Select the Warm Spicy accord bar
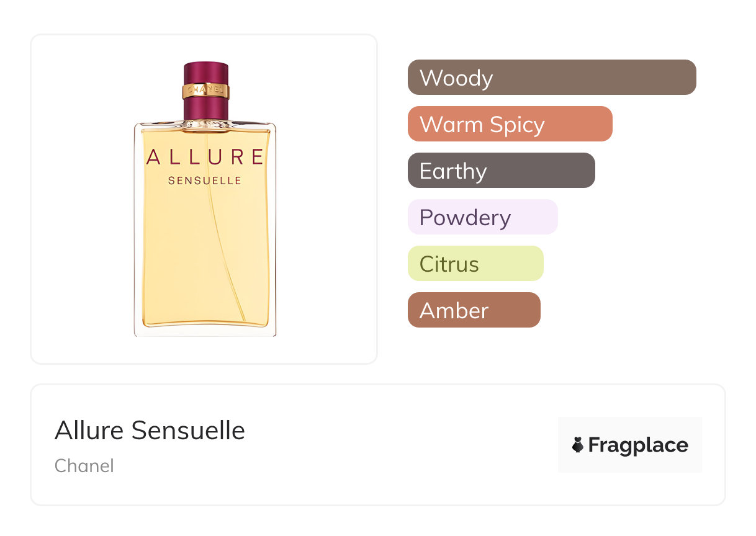This screenshot has height=536, width=756. [510, 124]
